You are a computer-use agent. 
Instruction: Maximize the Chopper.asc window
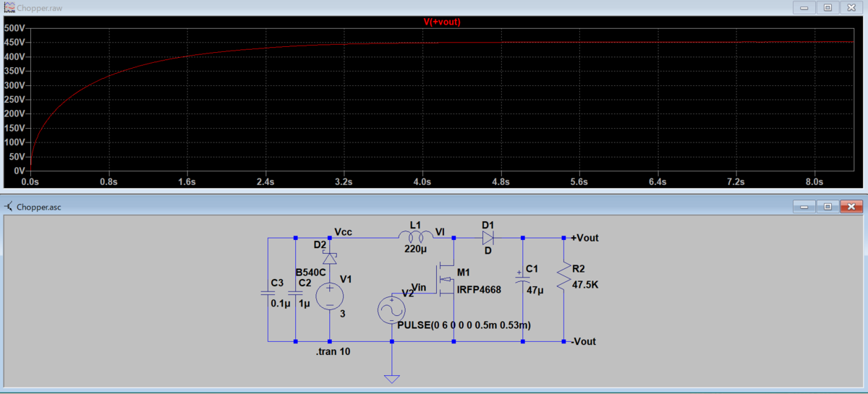coord(827,206)
